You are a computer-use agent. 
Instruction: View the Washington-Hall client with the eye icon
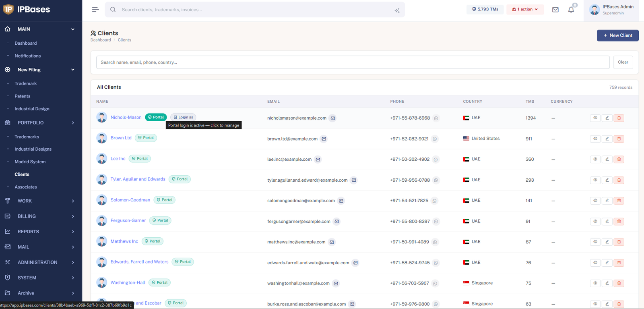point(595,283)
